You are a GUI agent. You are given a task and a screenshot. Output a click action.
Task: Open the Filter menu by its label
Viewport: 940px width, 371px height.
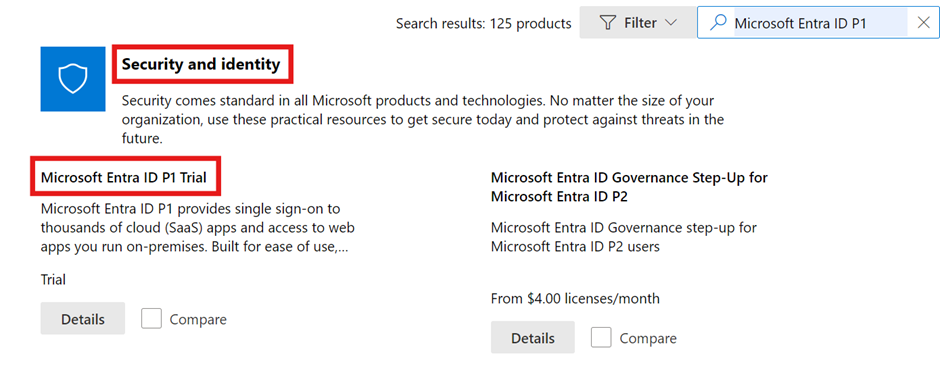[641, 23]
